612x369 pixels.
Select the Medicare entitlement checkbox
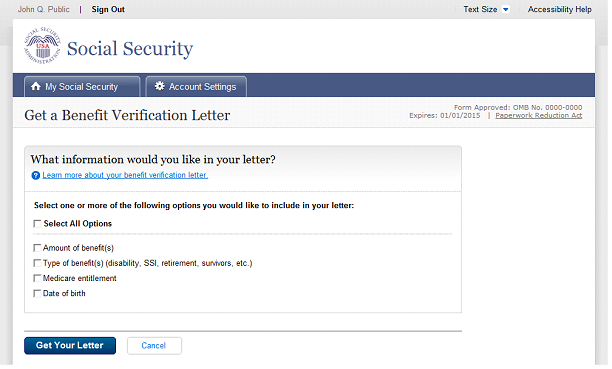click(37, 278)
